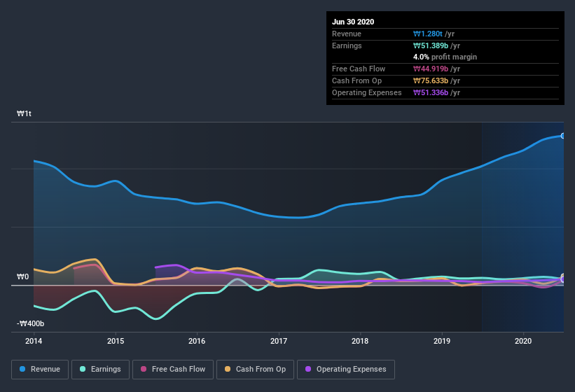Toggle the Free Cash Flow legend button

tap(173, 370)
